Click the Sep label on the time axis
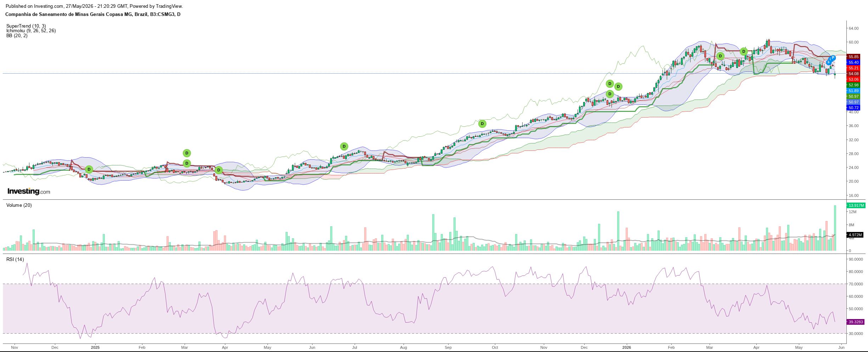Image resolution: width=868 pixels, height=352 pixels. pyautogui.click(x=448, y=347)
